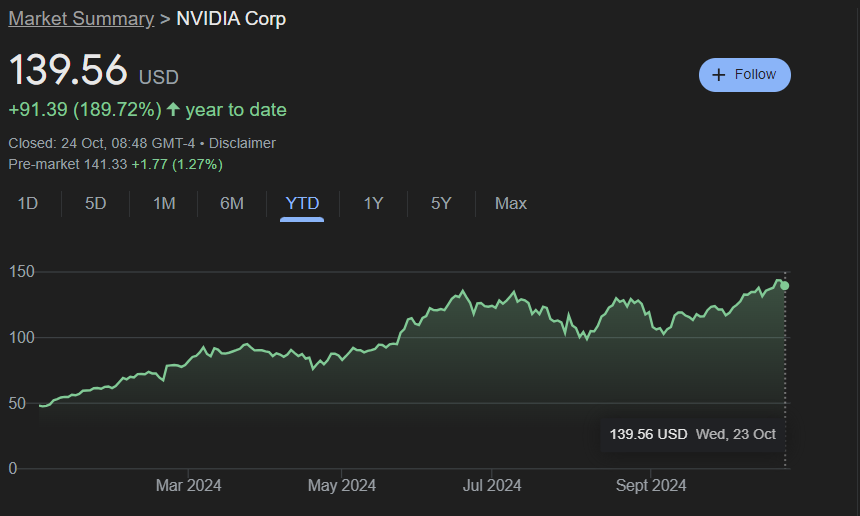This screenshot has height=516, width=860.
Task: Select the 1D time range tab
Action: (x=27, y=203)
